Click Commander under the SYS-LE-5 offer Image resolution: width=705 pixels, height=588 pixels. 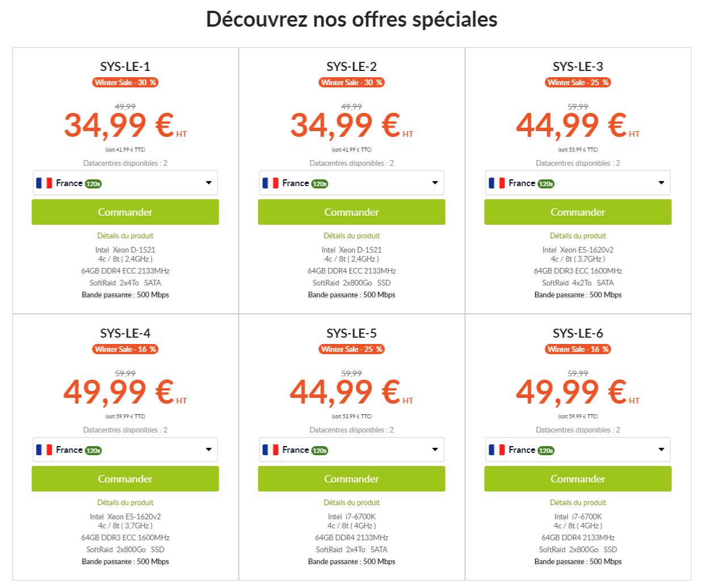[351, 479]
